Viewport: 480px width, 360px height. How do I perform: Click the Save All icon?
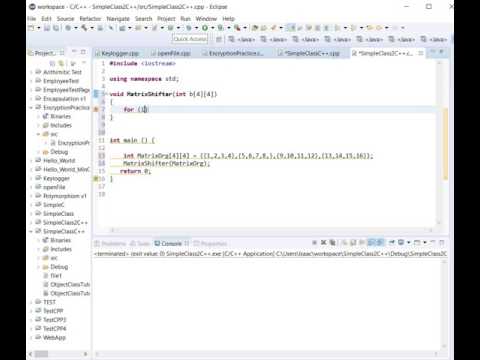click(56, 28)
